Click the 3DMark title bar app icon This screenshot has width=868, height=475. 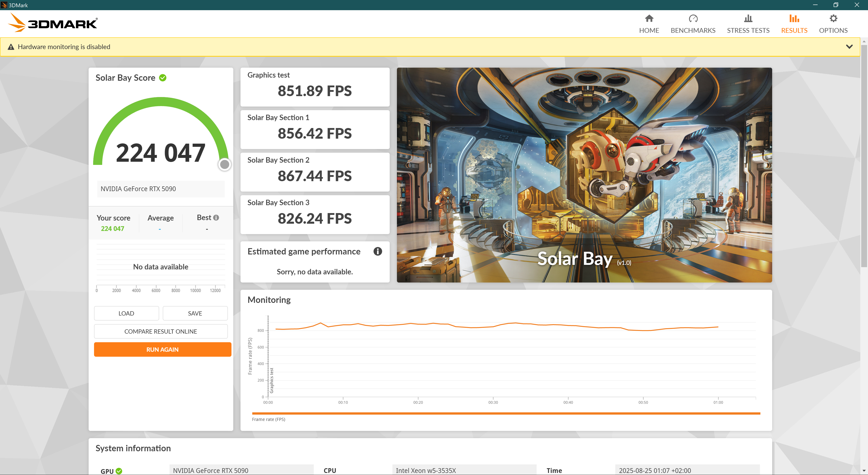tap(4, 5)
